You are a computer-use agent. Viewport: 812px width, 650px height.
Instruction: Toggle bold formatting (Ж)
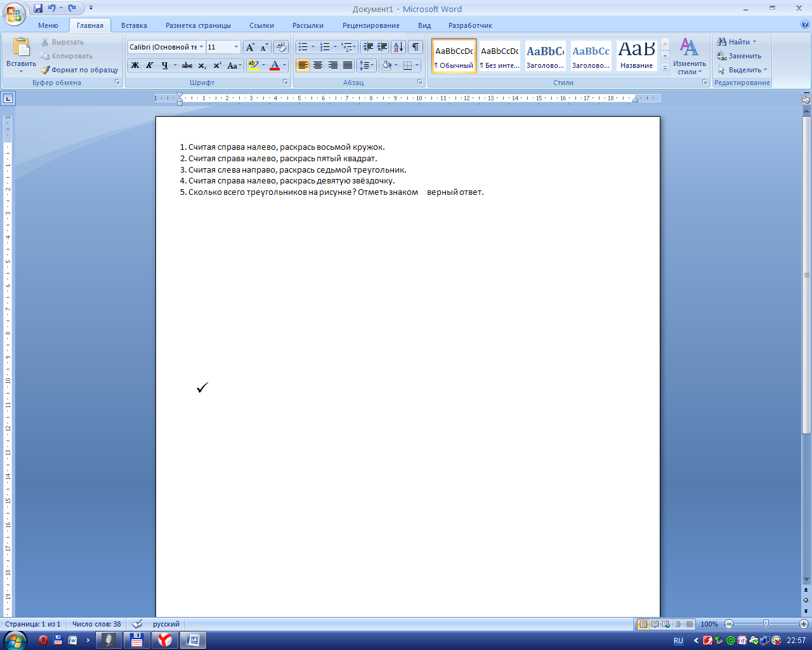tap(135, 65)
